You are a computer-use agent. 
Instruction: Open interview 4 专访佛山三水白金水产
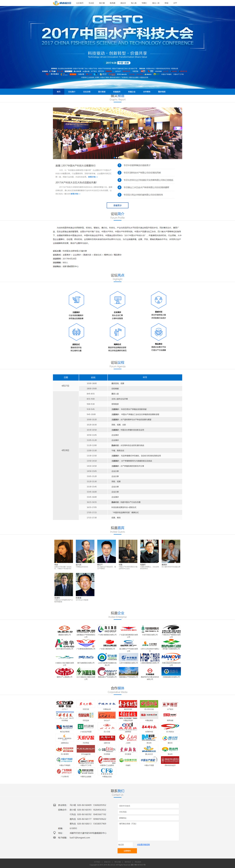pos(146,187)
